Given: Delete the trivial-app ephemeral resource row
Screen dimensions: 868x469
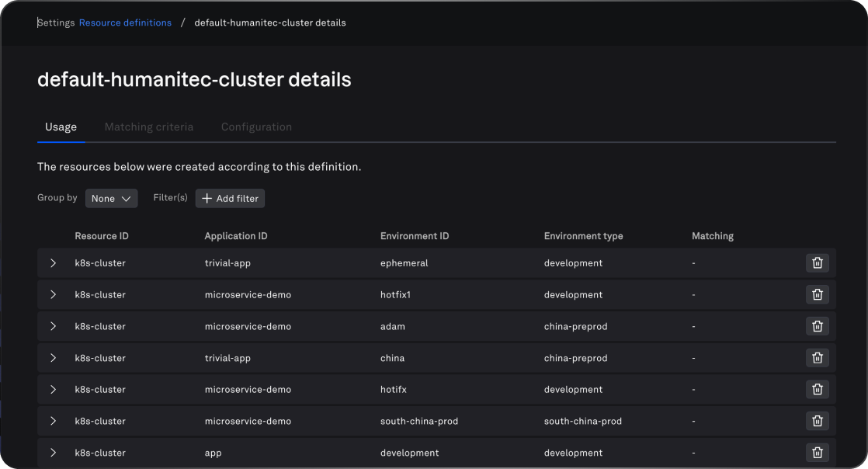Looking at the screenshot, I should click(817, 263).
